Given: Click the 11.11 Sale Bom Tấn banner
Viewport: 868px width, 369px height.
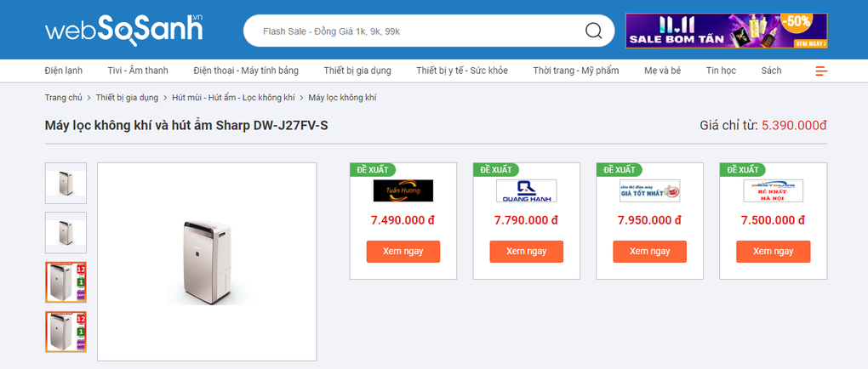Looking at the screenshot, I should 726,31.
